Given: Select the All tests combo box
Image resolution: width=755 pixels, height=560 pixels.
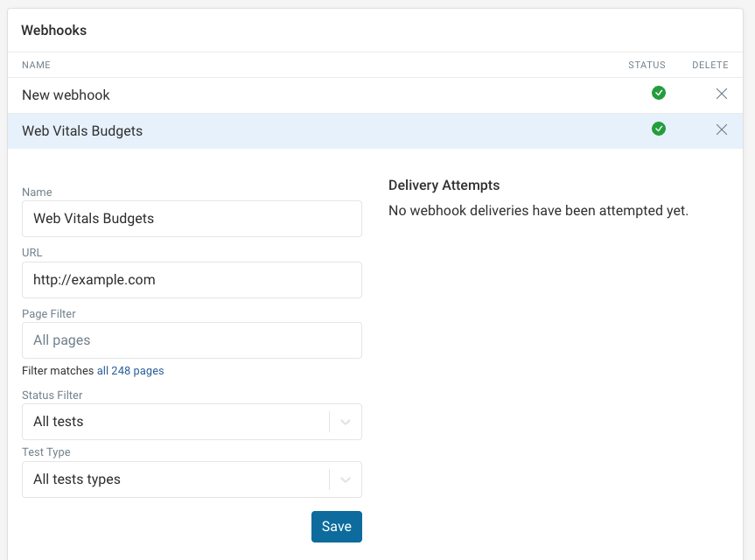Looking at the screenshot, I should coord(175,422).
